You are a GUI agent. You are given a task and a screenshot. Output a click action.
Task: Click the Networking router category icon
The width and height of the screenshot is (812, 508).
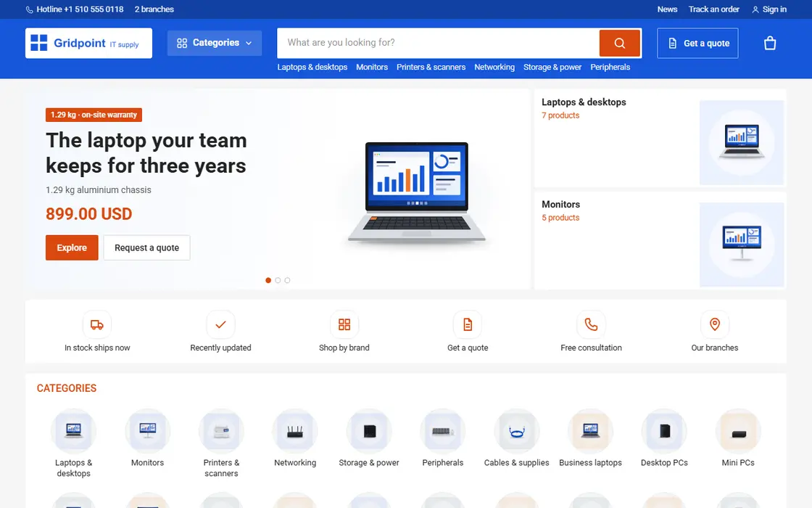pyautogui.click(x=295, y=431)
